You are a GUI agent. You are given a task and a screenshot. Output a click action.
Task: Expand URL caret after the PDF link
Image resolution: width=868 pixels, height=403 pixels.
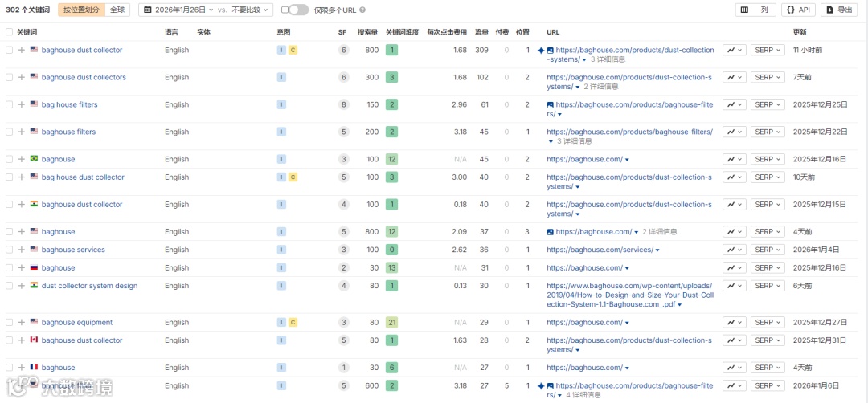point(679,304)
